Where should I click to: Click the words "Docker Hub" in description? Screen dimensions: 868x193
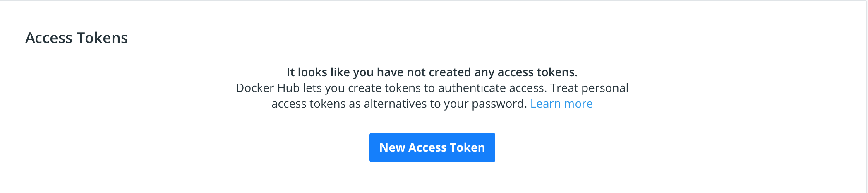click(267, 88)
